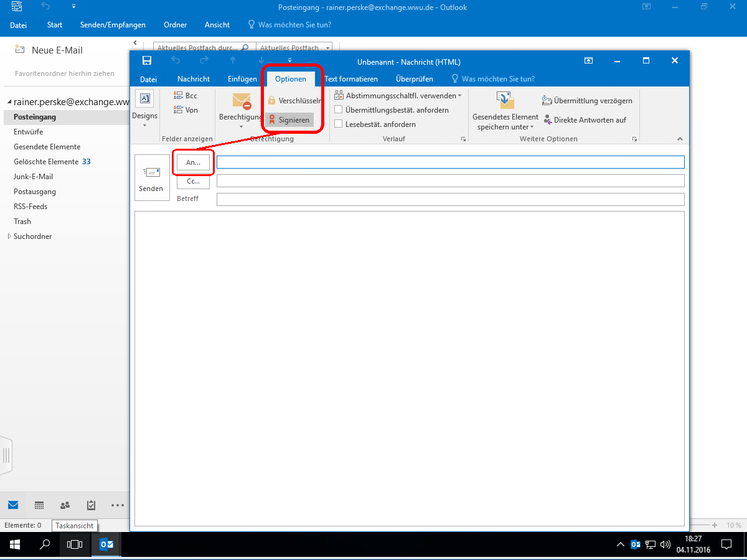Open the Text formatieren tab
747x560 pixels.
coord(351,79)
